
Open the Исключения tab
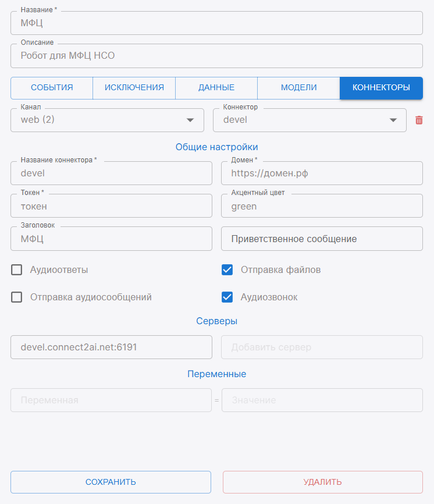[134, 88]
